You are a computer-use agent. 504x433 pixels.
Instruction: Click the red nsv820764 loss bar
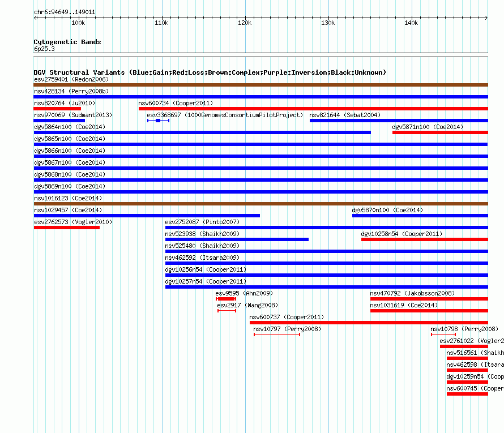(57, 109)
